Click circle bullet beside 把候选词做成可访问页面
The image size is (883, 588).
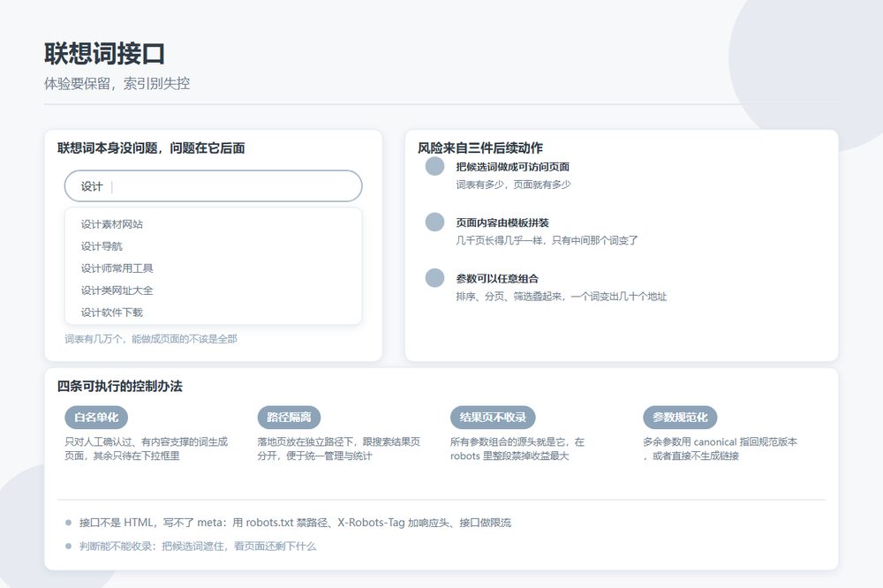[x=434, y=166]
